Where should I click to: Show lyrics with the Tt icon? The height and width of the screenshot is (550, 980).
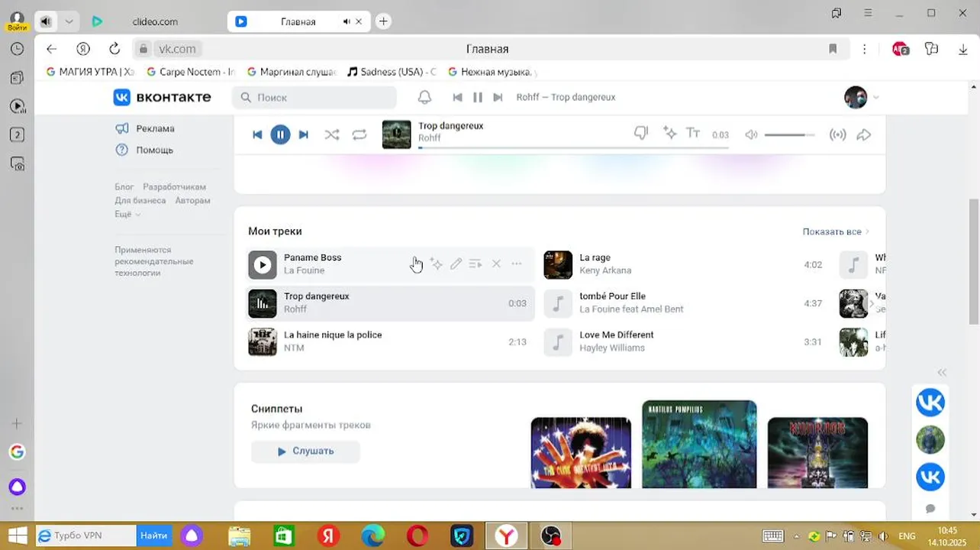(693, 133)
